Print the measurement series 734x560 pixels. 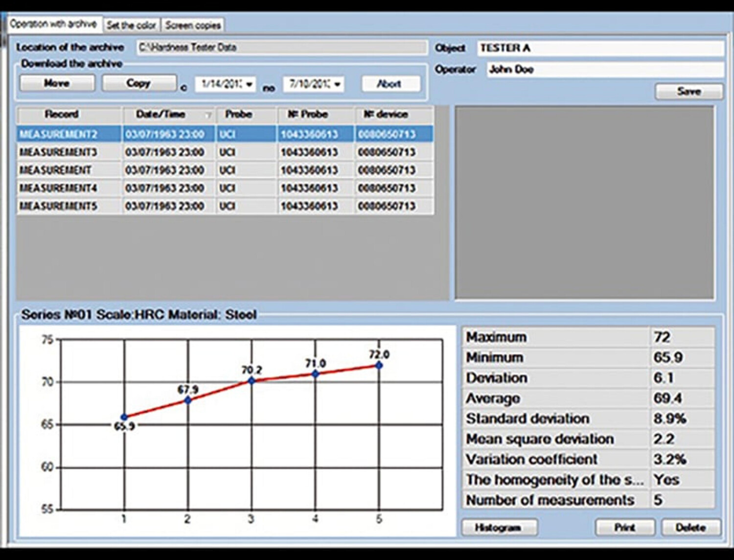point(625,528)
